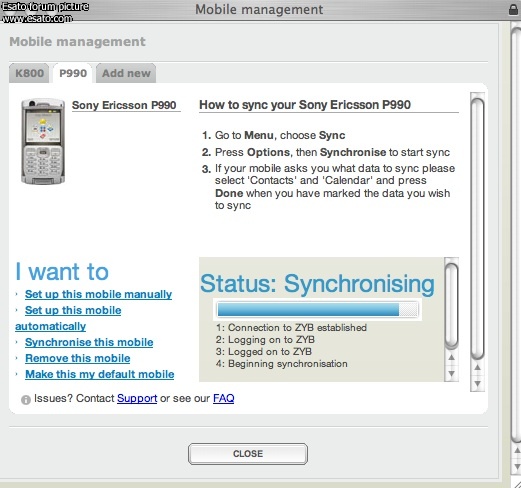Click the Sony Ericsson P990 heading text
The height and width of the screenshot is (488, 521).
click(124, 105)
